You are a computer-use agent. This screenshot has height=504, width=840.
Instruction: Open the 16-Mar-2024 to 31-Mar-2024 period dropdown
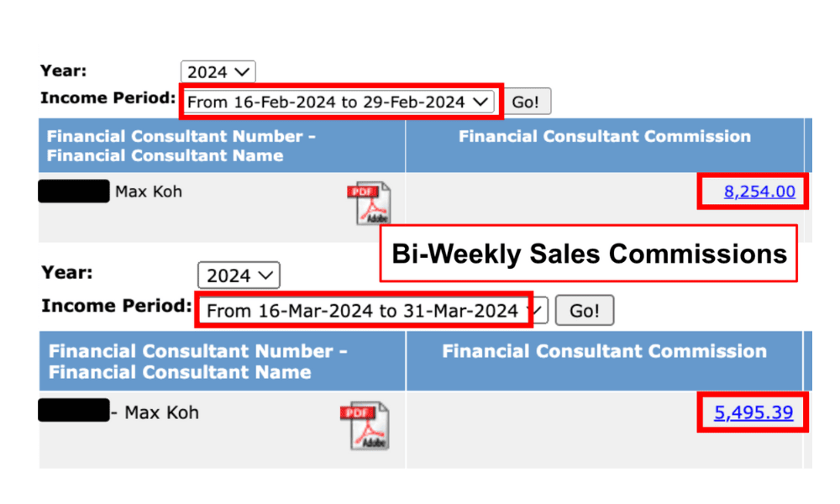point(370,311)
